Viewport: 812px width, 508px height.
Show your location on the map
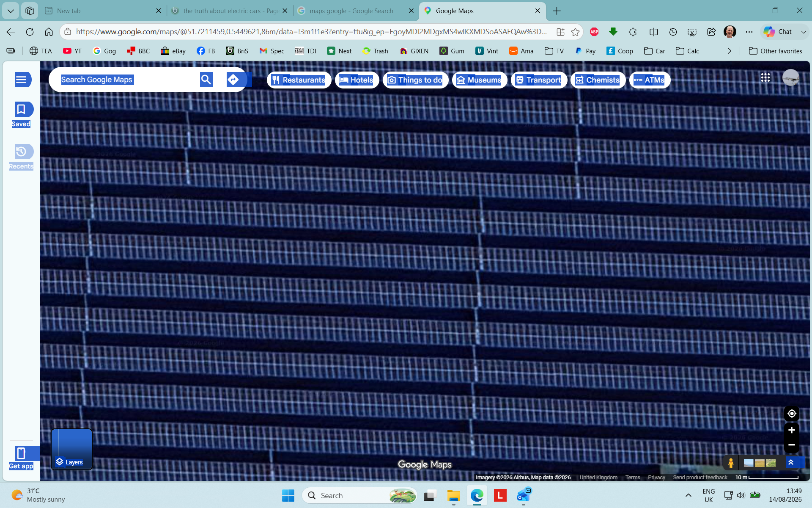click(792, 414)
